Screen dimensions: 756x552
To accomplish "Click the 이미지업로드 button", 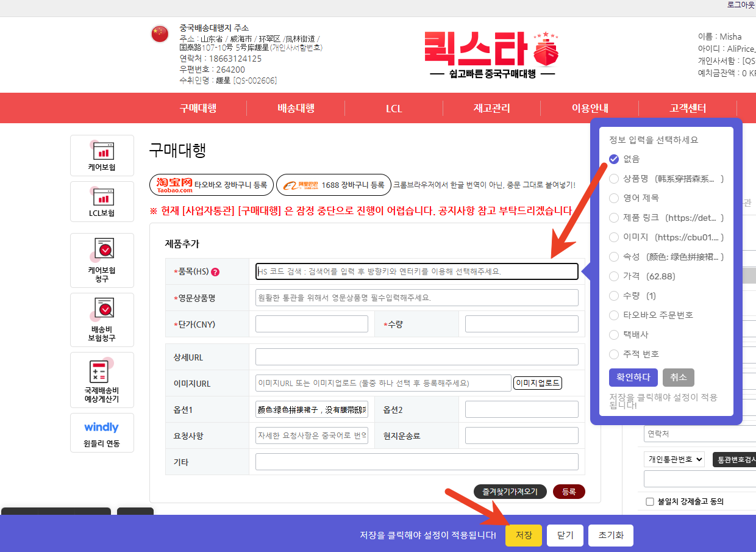I will (x=537, y=383).
